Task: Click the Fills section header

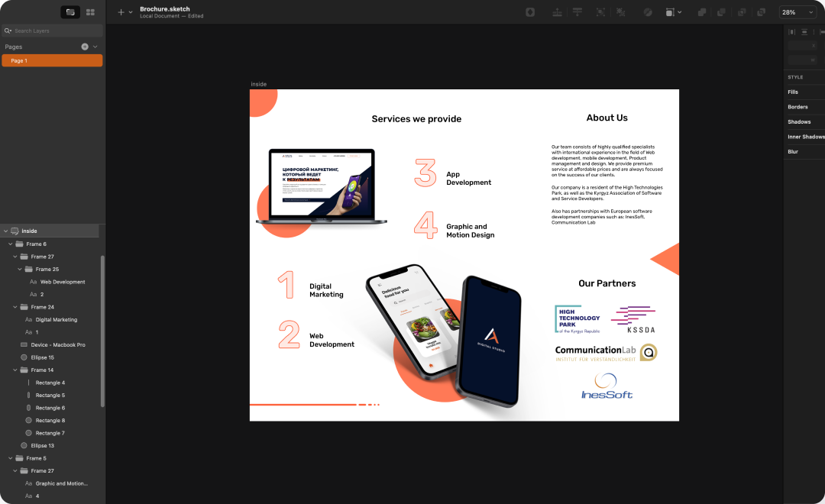Action: [x=793, y=92]
